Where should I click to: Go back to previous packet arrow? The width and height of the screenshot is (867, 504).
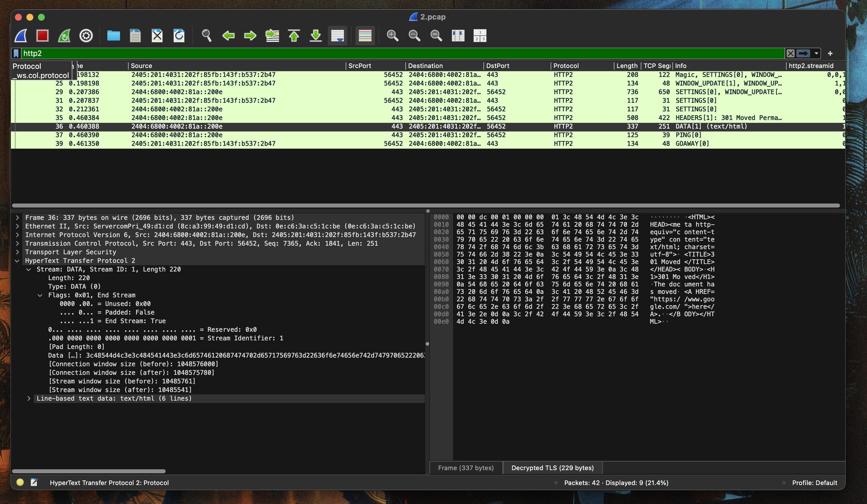click(229, 36)
